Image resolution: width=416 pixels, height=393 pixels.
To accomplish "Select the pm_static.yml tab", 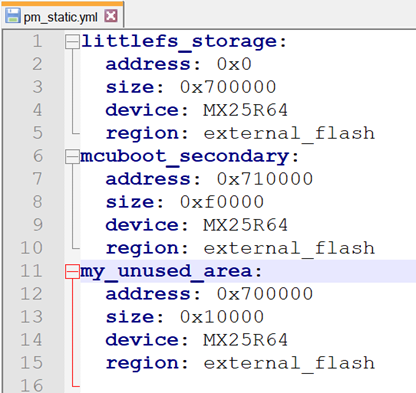I will [x=62, y=16].
